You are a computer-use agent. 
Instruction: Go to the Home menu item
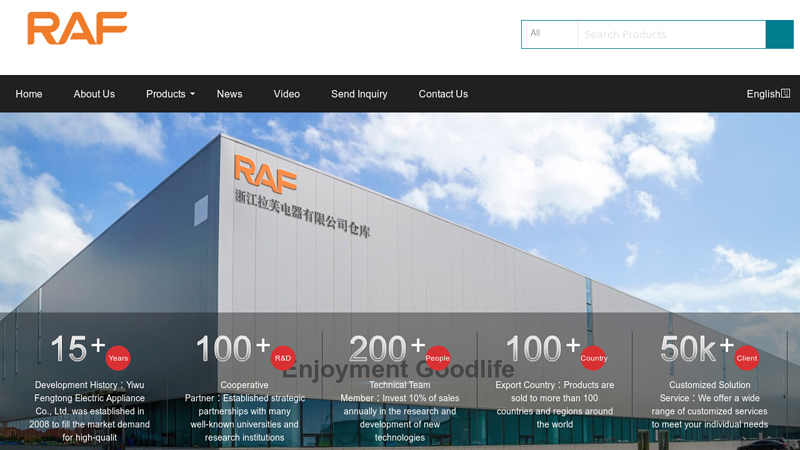click(x=29, y=94)
